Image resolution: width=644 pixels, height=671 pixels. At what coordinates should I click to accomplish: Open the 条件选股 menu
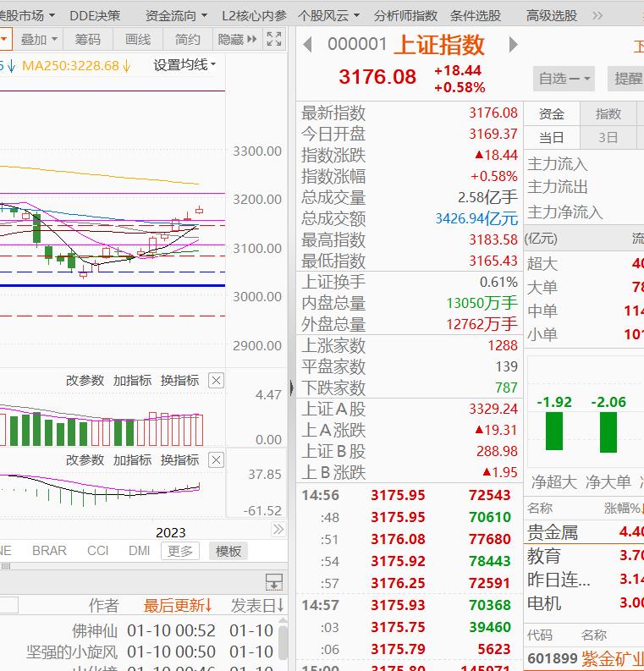[x=476, y=16]
